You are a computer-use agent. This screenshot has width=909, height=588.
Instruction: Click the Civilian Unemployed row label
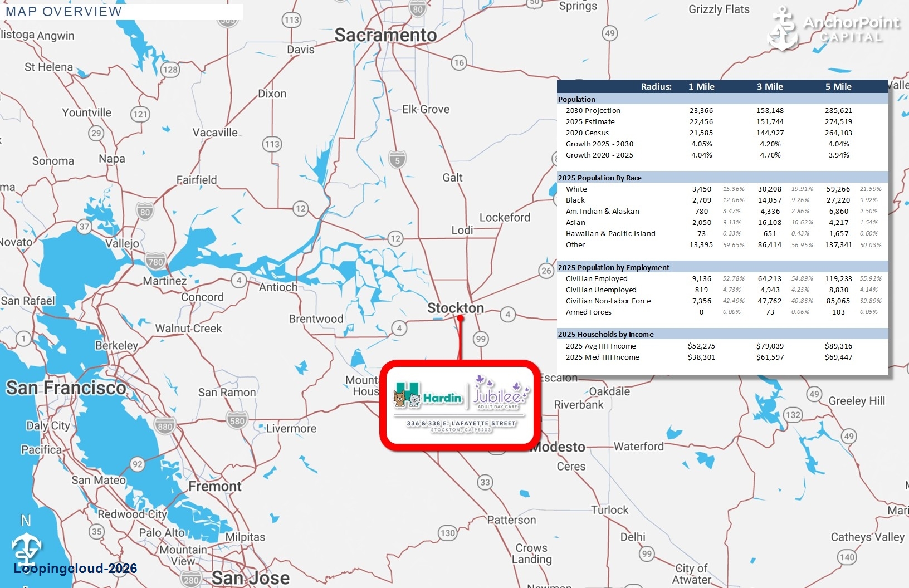601,290
